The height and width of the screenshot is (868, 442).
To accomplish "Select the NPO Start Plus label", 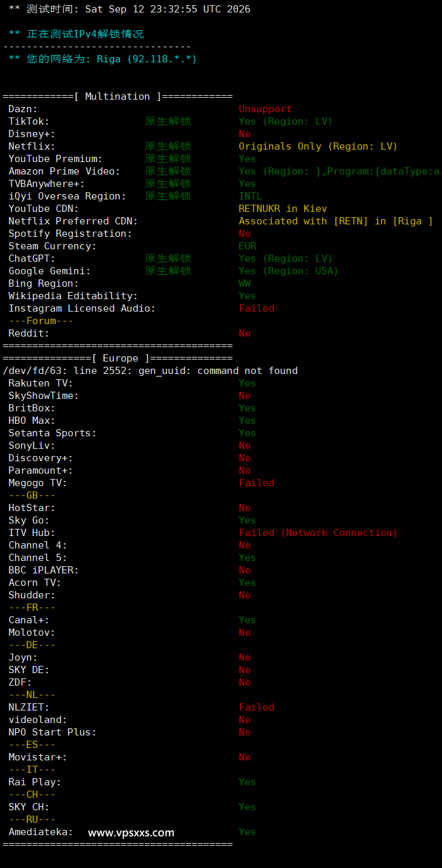I will click(52, 732).
